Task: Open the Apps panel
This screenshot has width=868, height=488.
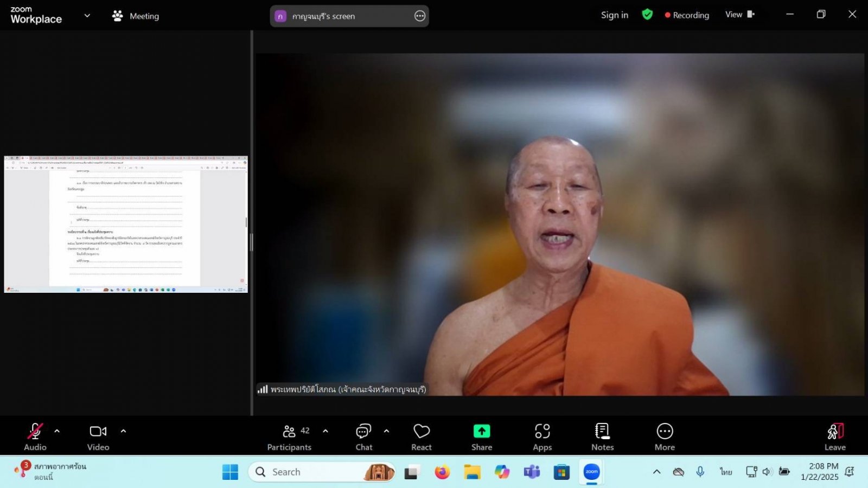Action: pyautogui.click(x=542, y=437)
